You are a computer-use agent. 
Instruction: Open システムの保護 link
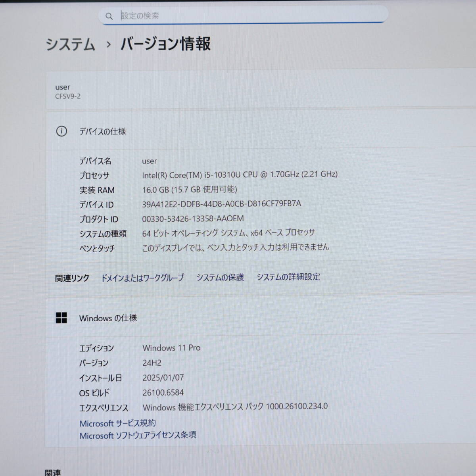click(220, 277)
